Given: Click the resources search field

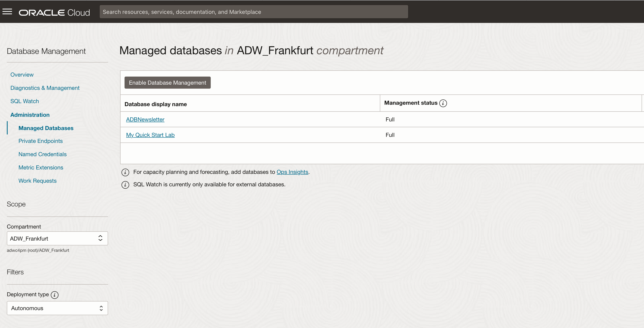Looking at the screenshot, I should click(254, 12).
